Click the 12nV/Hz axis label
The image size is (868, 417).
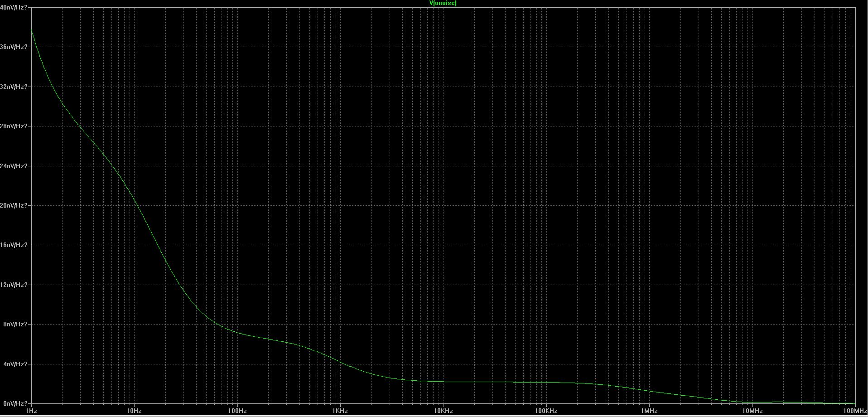click(x=13, y=285)
